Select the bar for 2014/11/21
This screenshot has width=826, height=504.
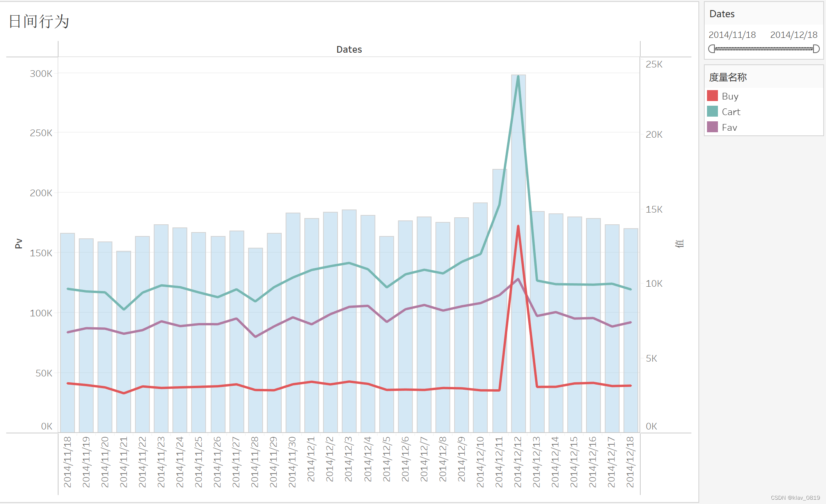click(124, 342)
